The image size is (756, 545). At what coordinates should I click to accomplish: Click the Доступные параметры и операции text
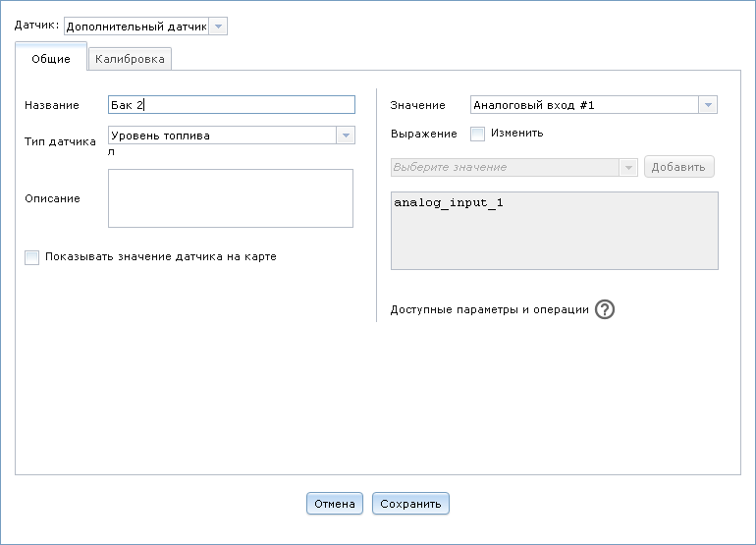tap(489, 309)
